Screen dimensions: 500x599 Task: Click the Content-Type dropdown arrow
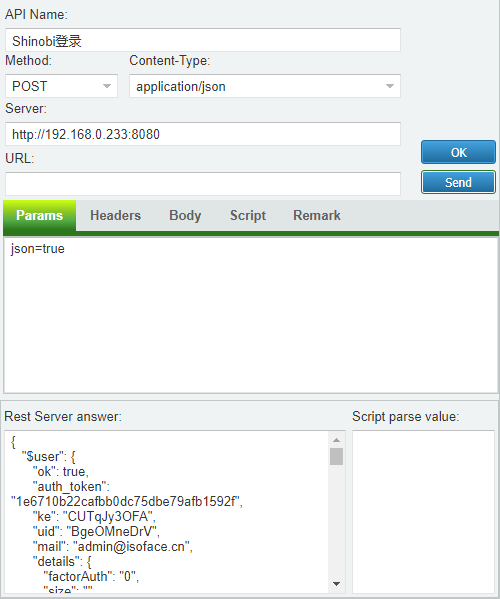(x=390, y=86)
